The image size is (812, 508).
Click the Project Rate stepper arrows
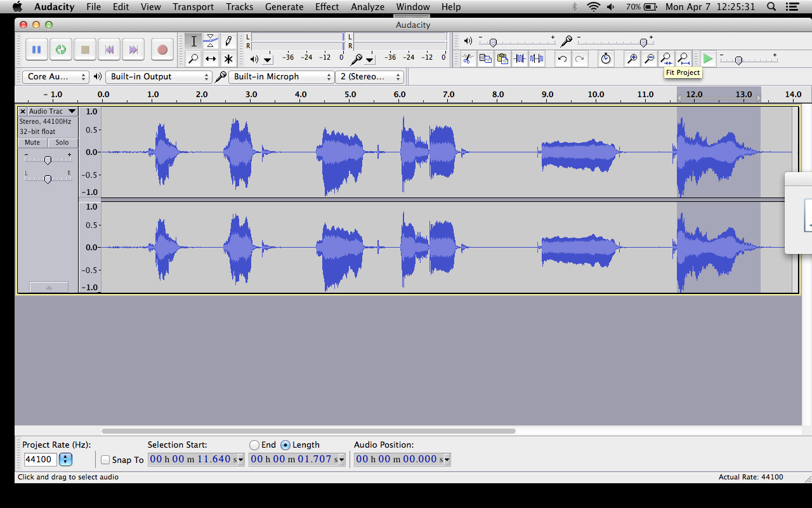[x=65, y=459]
